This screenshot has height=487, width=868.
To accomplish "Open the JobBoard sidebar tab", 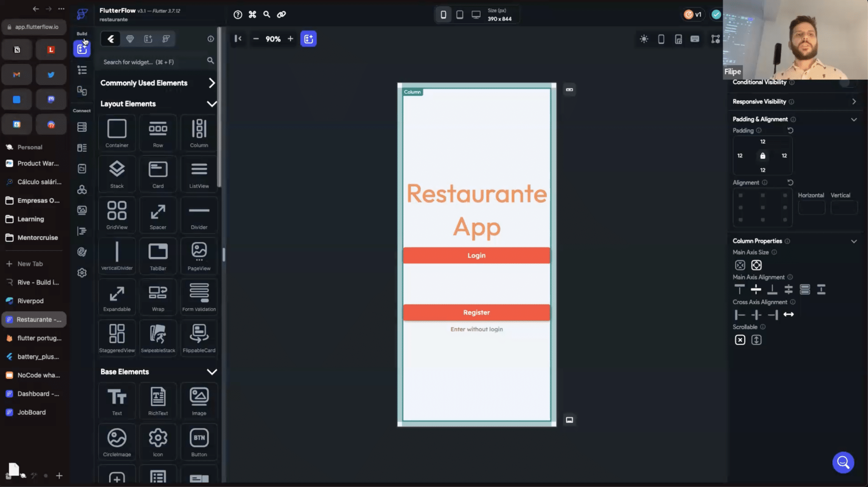I will click(x=34, y=412).
